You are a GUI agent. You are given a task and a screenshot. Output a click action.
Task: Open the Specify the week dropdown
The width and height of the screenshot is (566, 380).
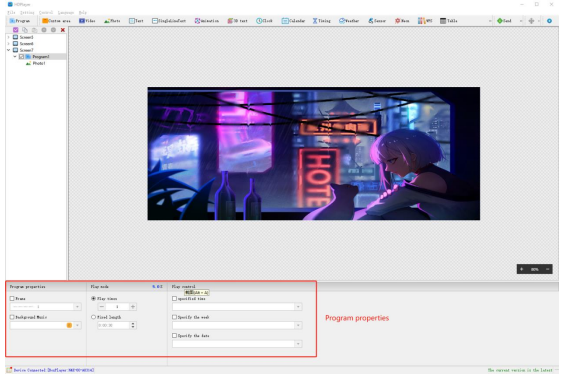[x=298, y=325]
